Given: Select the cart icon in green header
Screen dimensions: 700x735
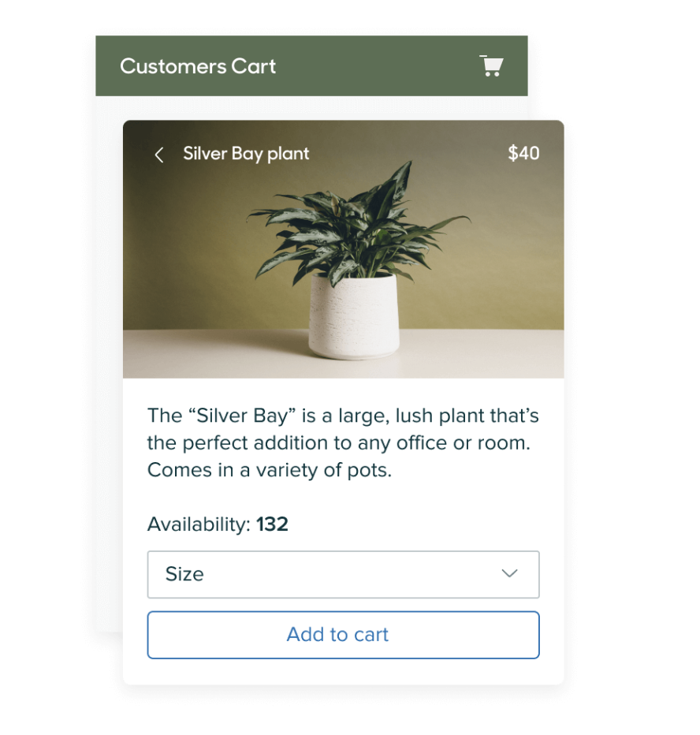Looking at the screenshot, I should [x=491, y=66].
